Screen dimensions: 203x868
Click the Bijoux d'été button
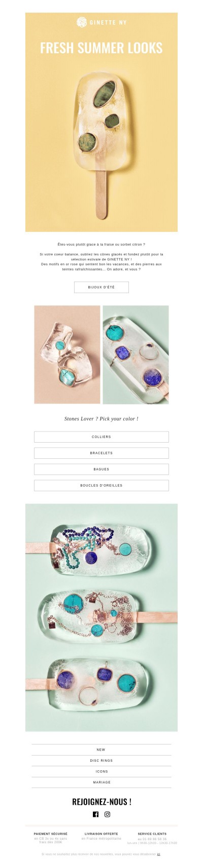click(x=101, y=287)
